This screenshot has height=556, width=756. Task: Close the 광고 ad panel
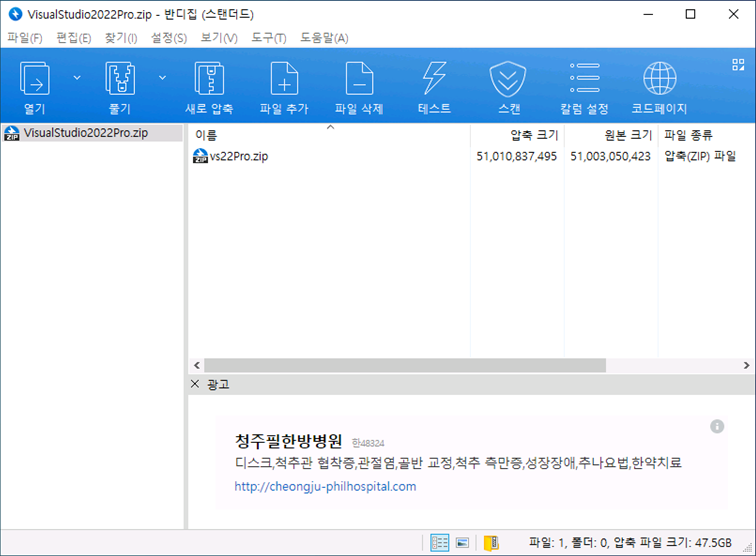(x=195, y=384)
